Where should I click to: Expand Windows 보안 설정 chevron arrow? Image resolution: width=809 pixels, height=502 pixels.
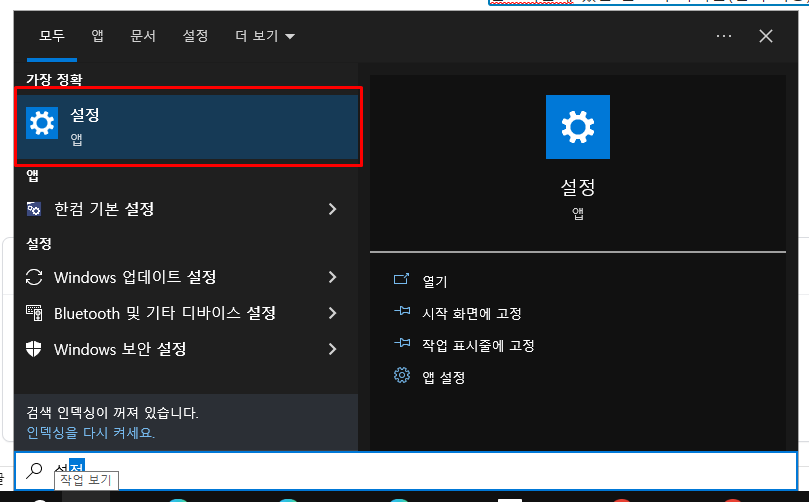coord(333,349)
